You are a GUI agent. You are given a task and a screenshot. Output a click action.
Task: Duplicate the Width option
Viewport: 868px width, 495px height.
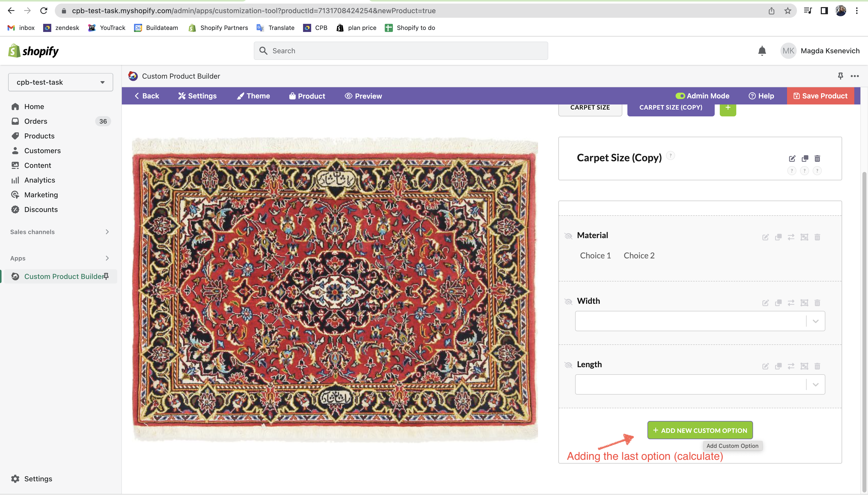click(x=778, y=303)
